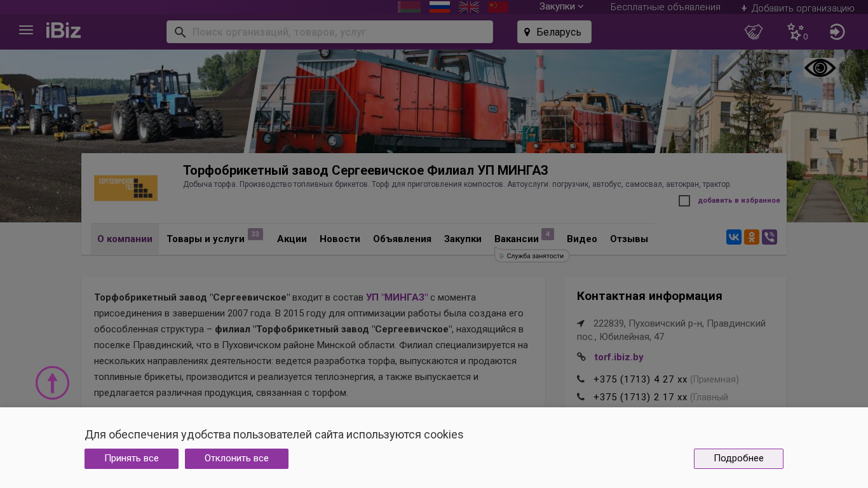The height and width of the screenshot is (488, 868).
Task: Click Добавить организацию link
Action: [x=797, y=8]
